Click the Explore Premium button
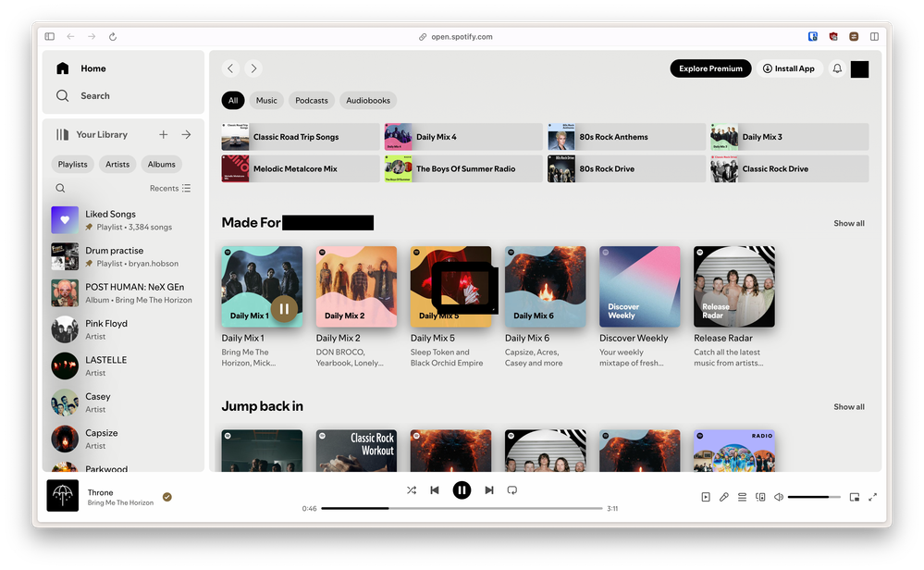This screenshot has height=570, width=924. [x=710, y=68]
